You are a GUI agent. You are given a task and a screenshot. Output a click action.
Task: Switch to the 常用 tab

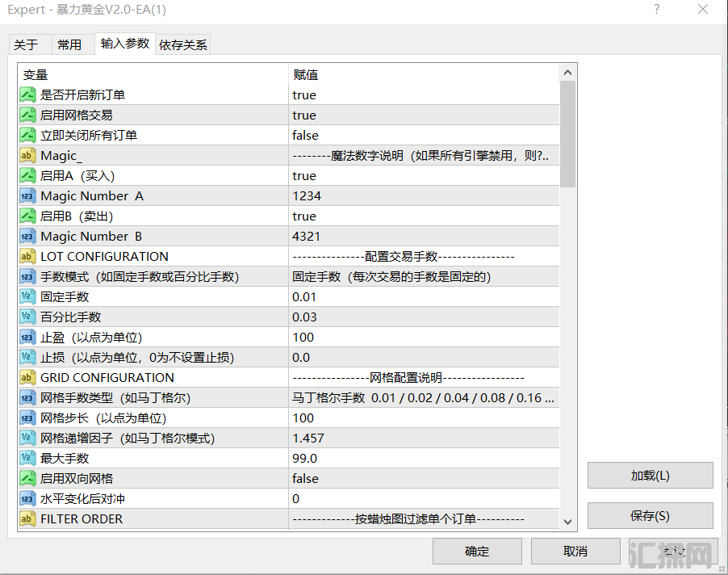69,44
